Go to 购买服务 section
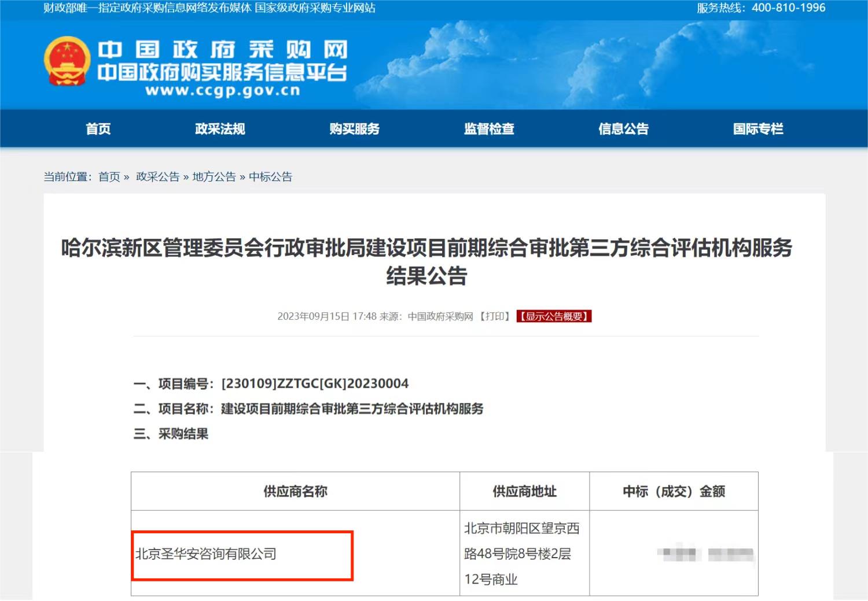This screenshot has width=868, height=601. coord(355,129)
